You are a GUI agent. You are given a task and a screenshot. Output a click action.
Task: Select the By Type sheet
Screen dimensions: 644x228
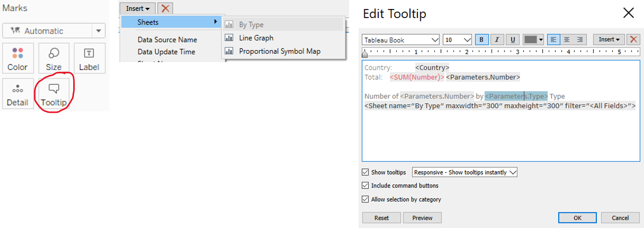(x=283, y=25)
